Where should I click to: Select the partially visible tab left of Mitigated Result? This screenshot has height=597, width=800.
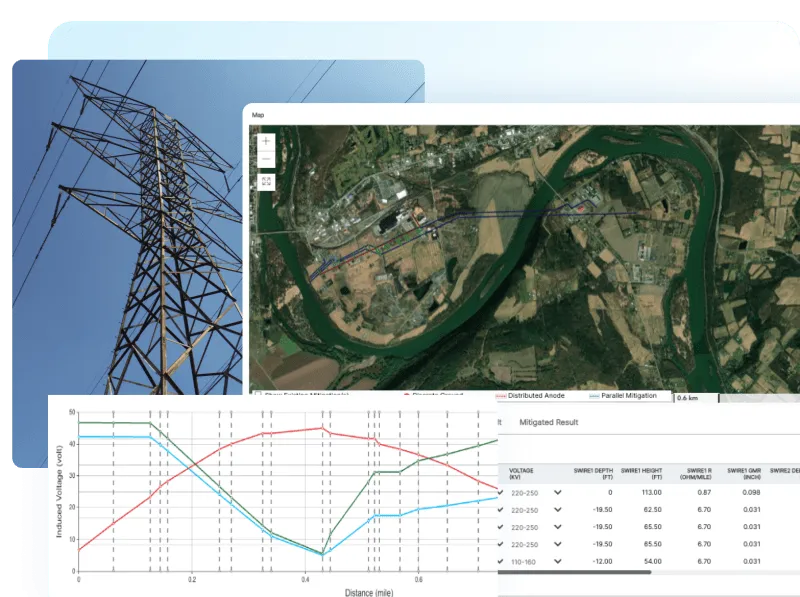[x=498, y=423]
